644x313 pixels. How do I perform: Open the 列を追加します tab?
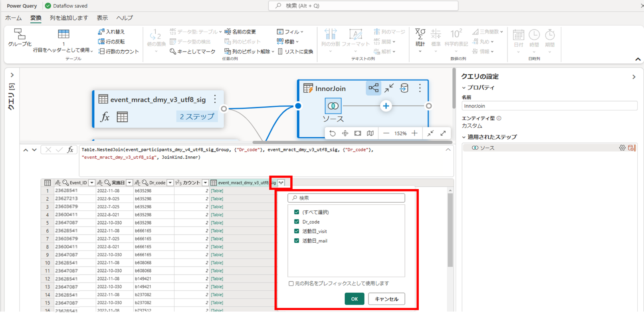(69, 18)
